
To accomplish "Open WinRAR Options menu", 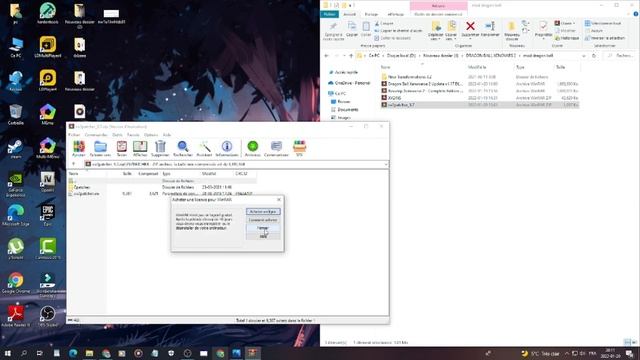I will 151,135.
